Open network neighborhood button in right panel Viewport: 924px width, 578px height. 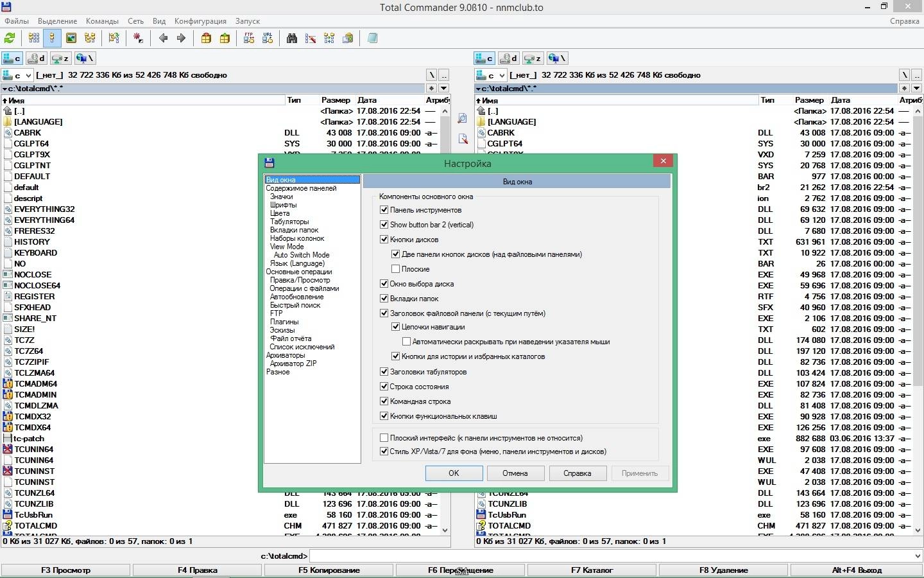click(557, 58)
